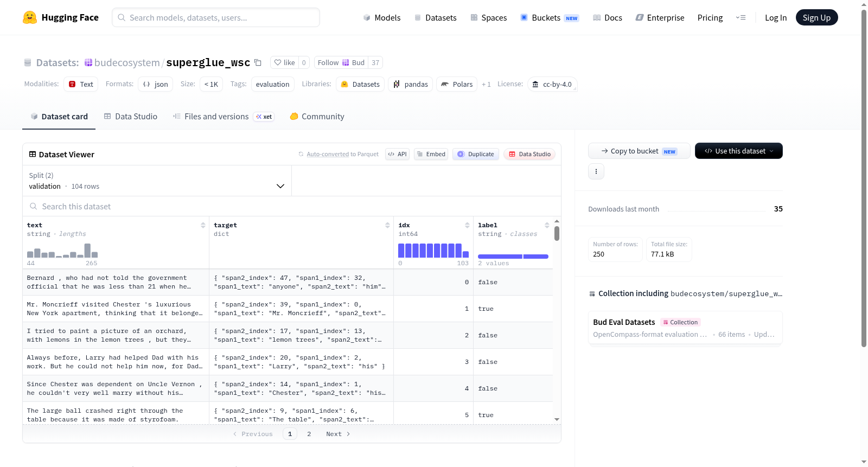
Task: Copy dataset name with the copy icon
Action: click(x=258, y=62)
